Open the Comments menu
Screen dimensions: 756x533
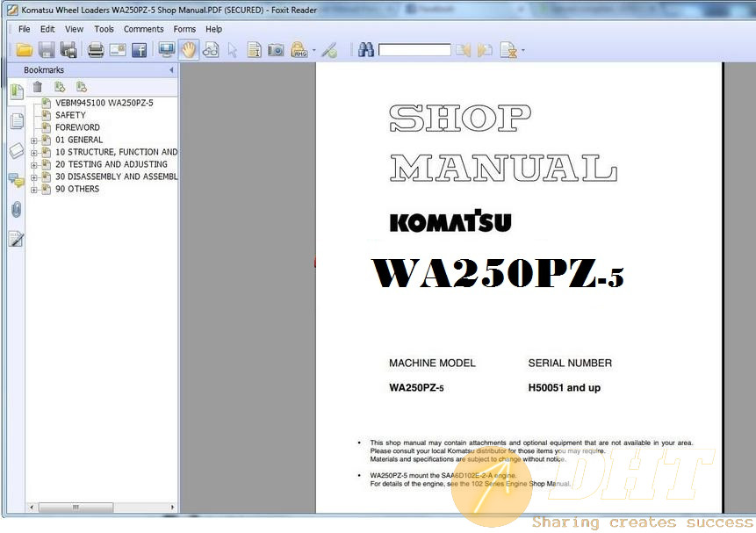click(144, 29)
